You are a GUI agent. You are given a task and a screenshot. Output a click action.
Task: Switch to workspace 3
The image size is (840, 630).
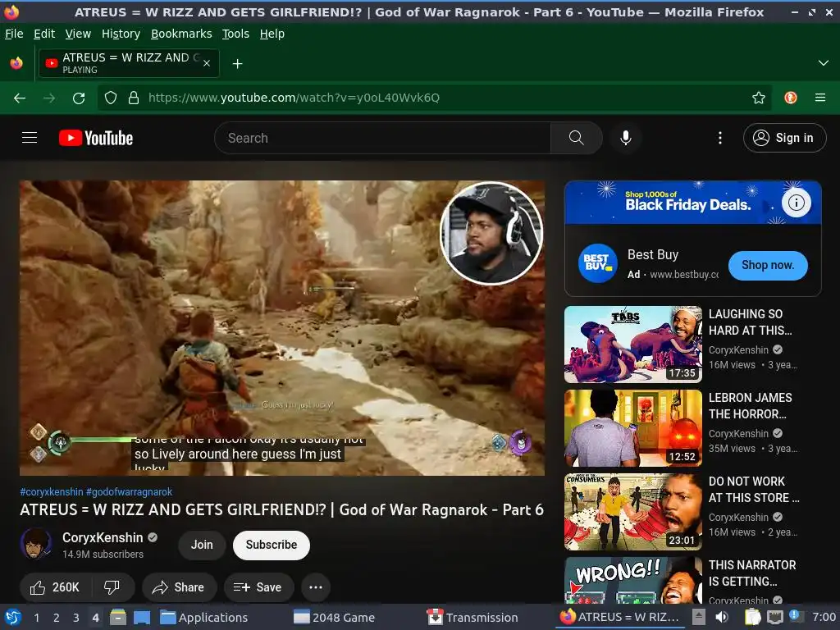[x=75, y=618]
